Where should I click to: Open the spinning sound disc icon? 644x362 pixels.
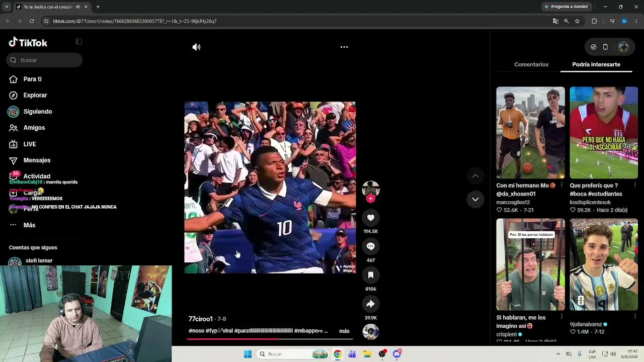371,332
